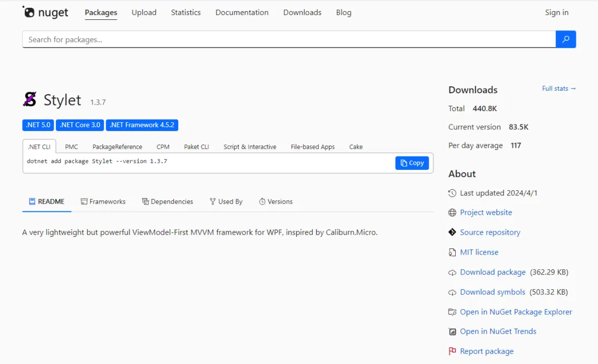This screenshot has width=598, height=364.
Task: Click the globe icon by Project website
Action: coord(452,212)
